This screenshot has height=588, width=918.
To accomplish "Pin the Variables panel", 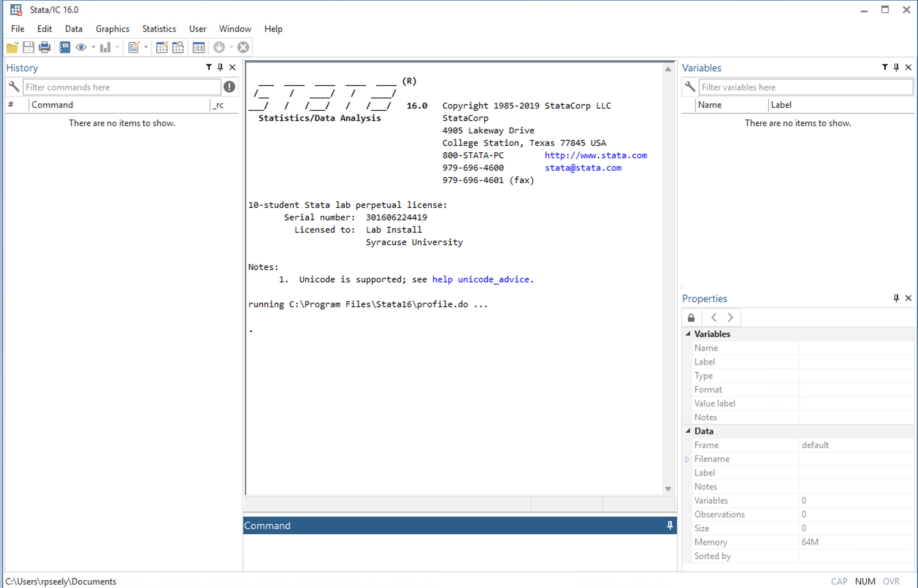I will (896, 68).
